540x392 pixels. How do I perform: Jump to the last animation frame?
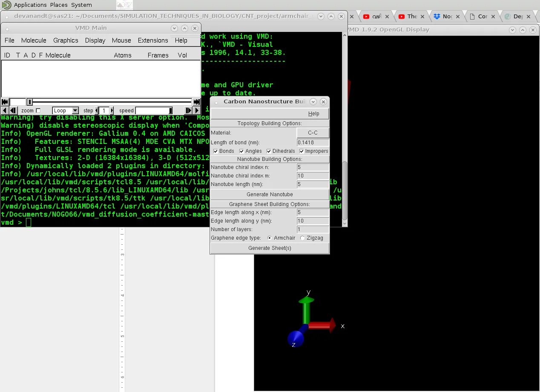click(x=196, y=102)
